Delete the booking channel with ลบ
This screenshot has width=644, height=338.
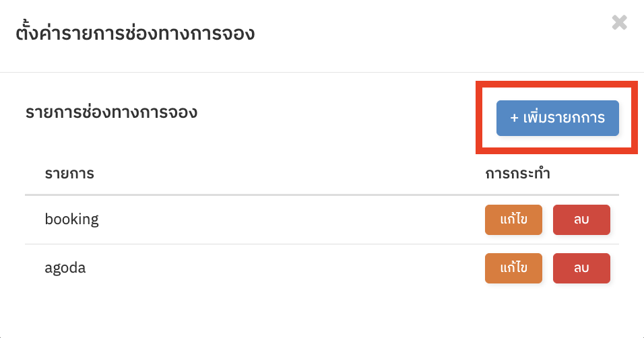[x=581, y=219]
